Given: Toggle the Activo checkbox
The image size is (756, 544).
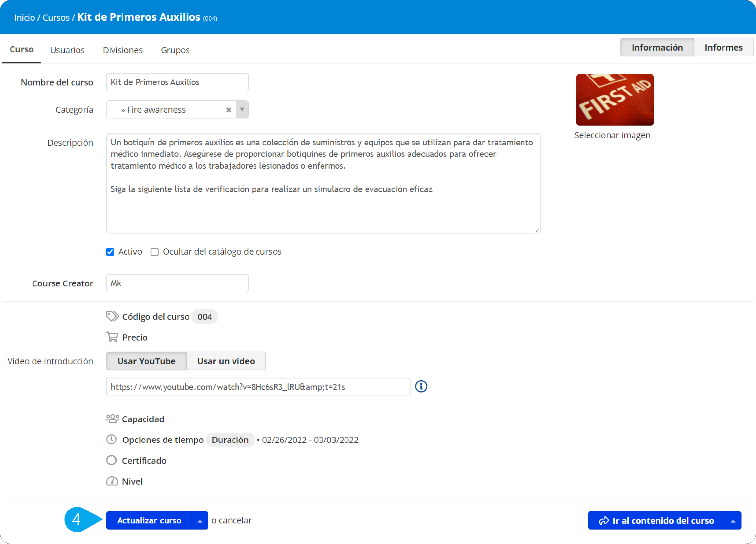Looking at the screenshot, I should [110, 252].
